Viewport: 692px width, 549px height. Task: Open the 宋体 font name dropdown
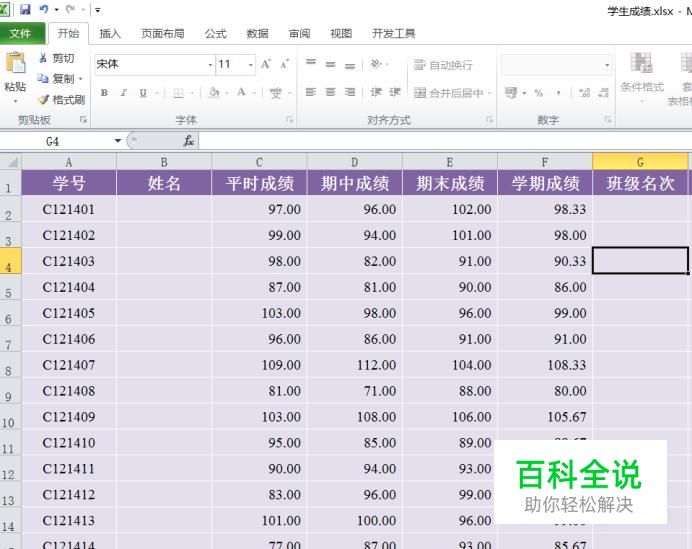click(210, 65)
